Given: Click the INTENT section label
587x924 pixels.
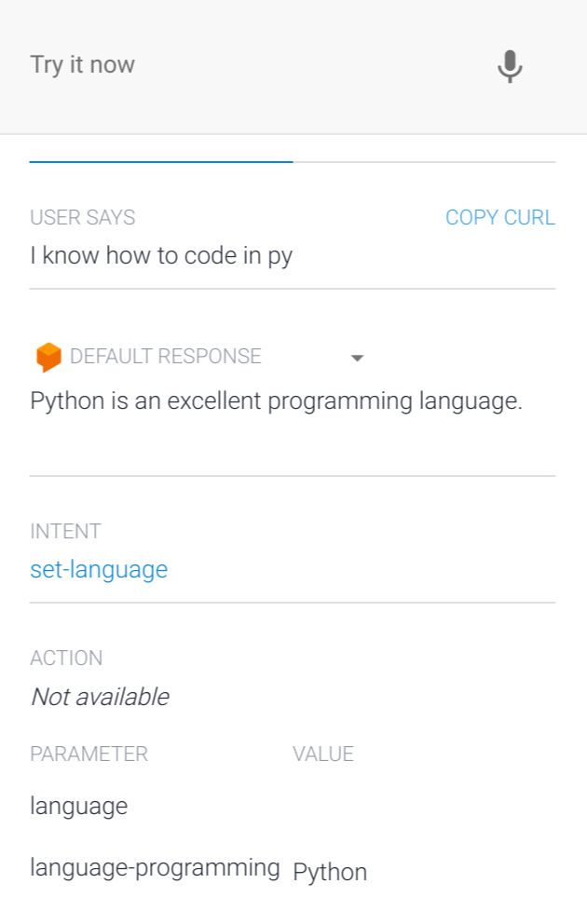Looking at the screenshot, I should coord(65,532).
